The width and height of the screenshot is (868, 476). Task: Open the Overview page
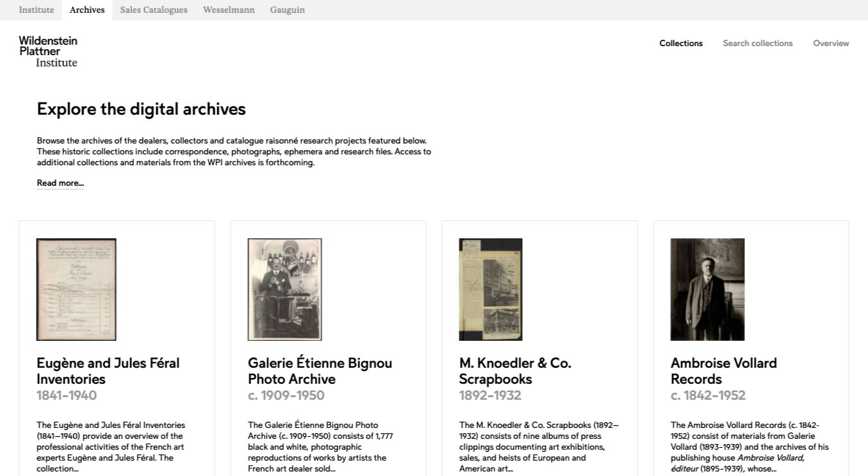(x=831, y=44)
